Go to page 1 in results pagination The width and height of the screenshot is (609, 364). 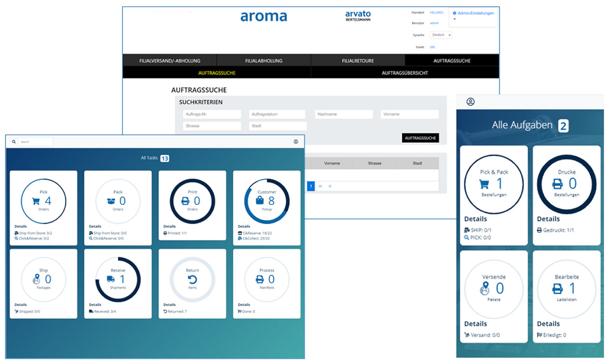[311, 186]
